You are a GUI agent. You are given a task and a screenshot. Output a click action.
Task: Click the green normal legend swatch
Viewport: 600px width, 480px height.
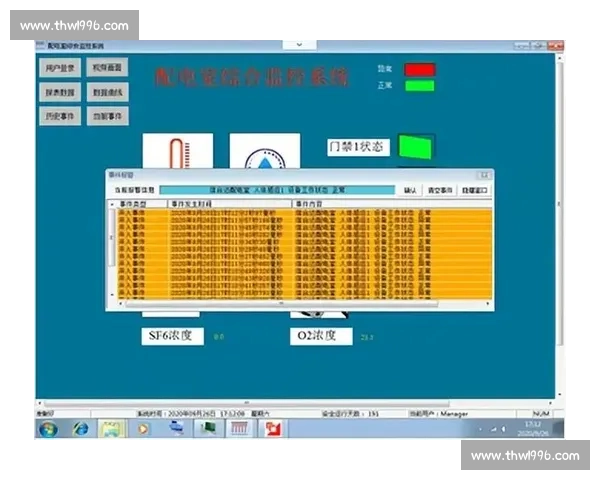(420, 86)
